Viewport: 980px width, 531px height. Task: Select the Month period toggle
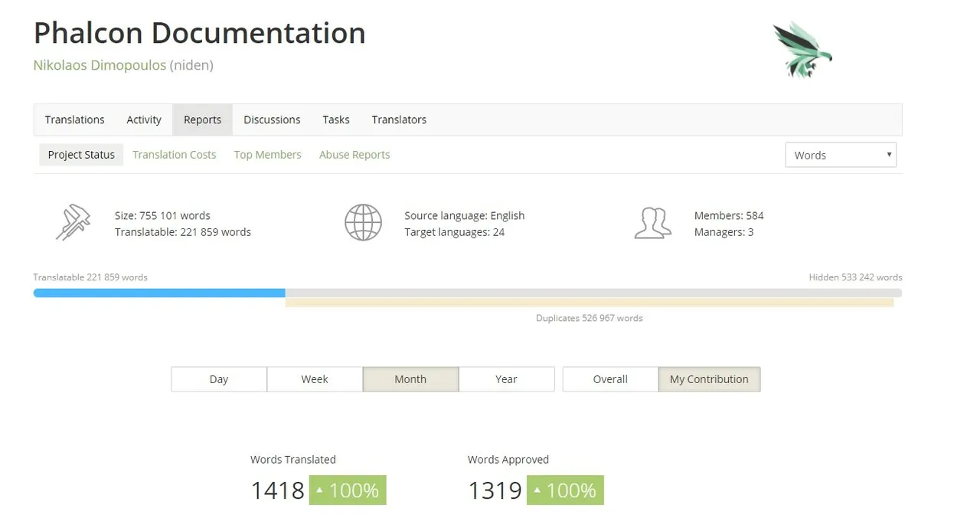(x=410, y=379)
